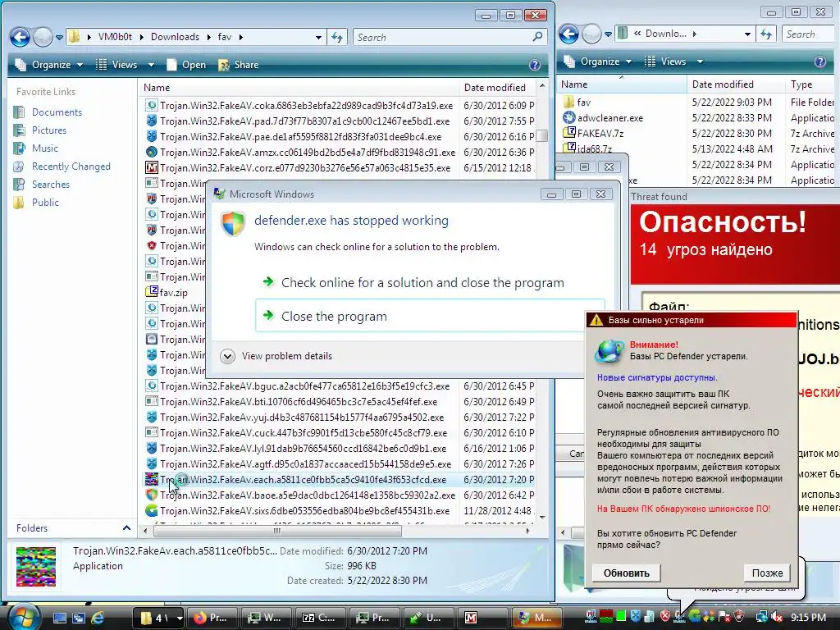
Task: Click the globe icon in PC Defender popup
Action: click(609, 351)
